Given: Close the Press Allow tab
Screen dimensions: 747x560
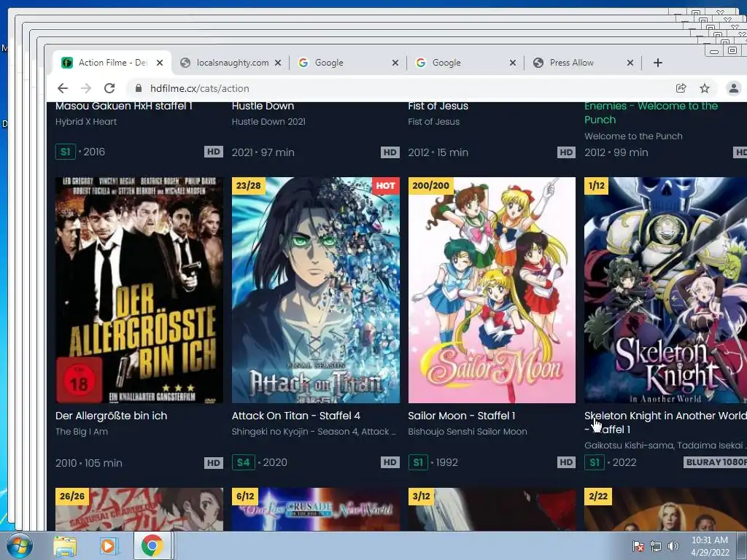Looking at the screenshot, I should (630, 63).
